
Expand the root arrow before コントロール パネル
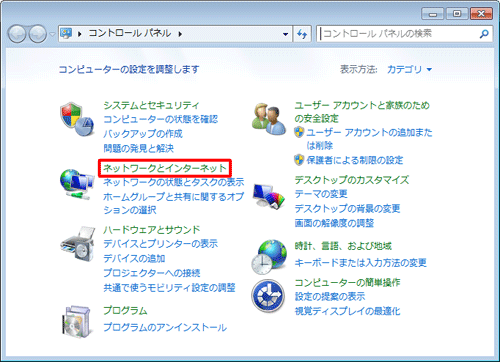(80, 34)
